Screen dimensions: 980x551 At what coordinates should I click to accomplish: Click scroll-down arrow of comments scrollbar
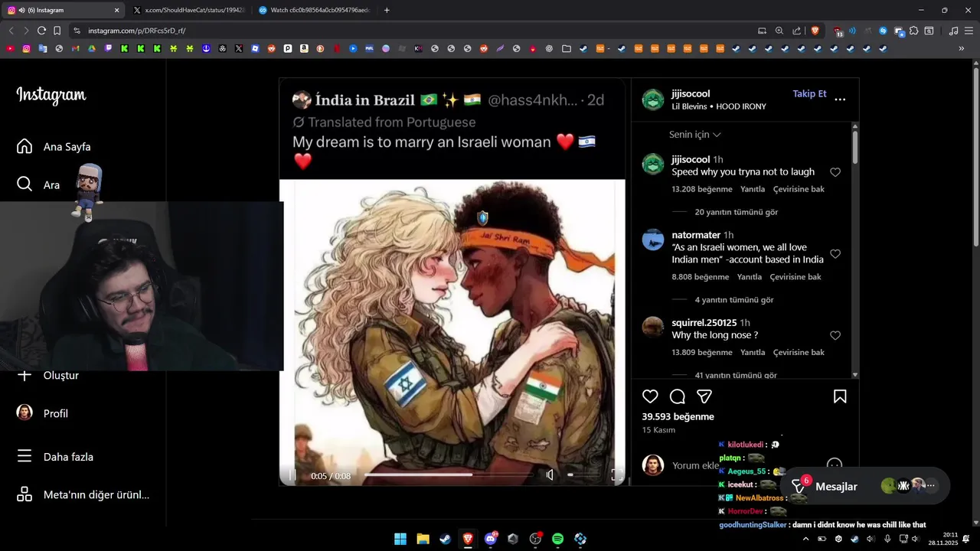coord(855,375)
